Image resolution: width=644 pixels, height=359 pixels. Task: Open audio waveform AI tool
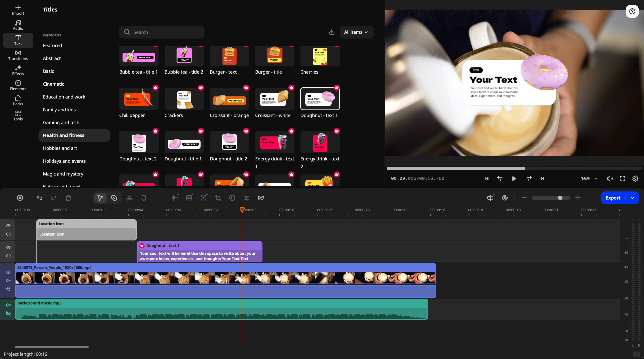[x=175, y=198]
